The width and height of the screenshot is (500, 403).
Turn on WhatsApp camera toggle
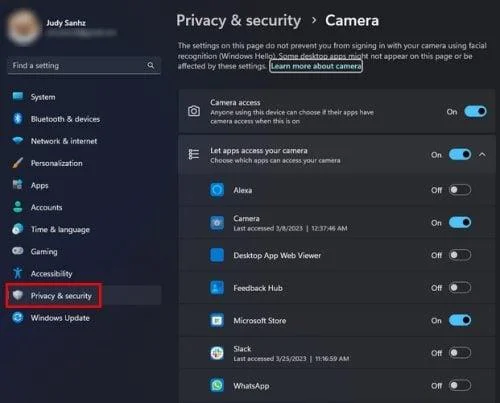tap(460, 385)
